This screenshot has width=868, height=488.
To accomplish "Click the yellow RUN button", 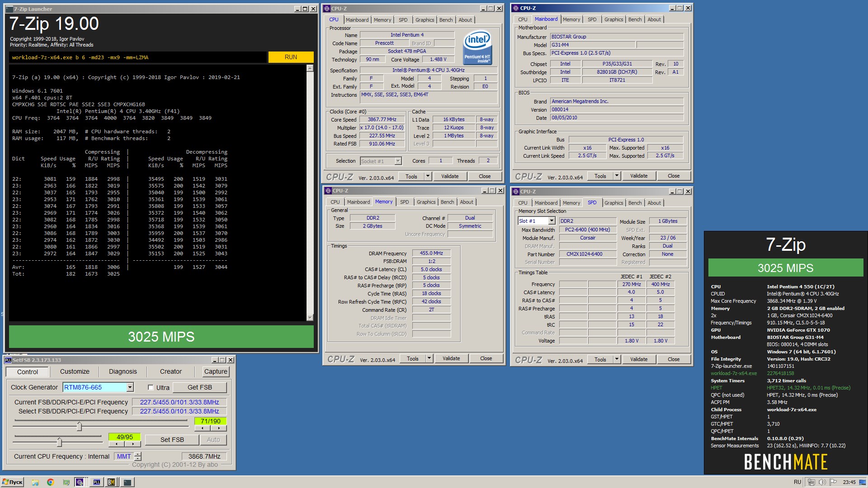I will click(291, 57).
